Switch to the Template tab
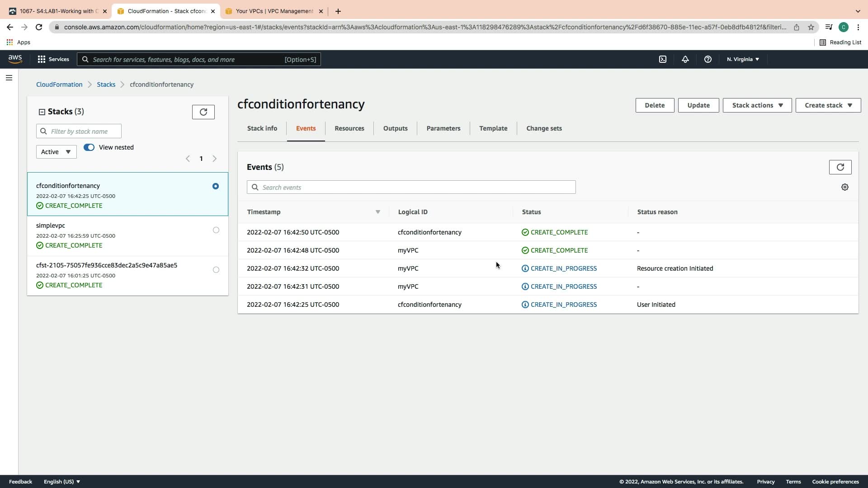Image resolution: width=868 pixels, height=488 pixels. pyautogui.click(x=493, y=128)
